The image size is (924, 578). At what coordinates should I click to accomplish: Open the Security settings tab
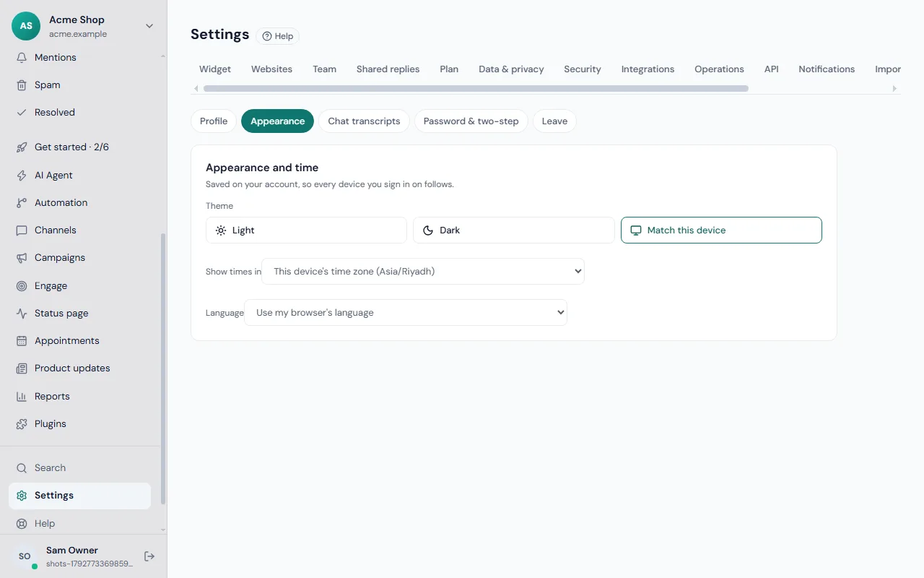tap(583, 69)
